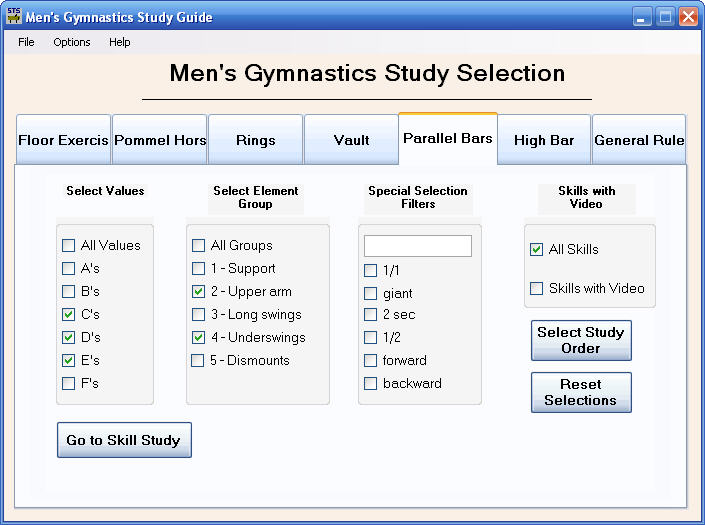Open the General Rules tab

[x=639, y=140]
